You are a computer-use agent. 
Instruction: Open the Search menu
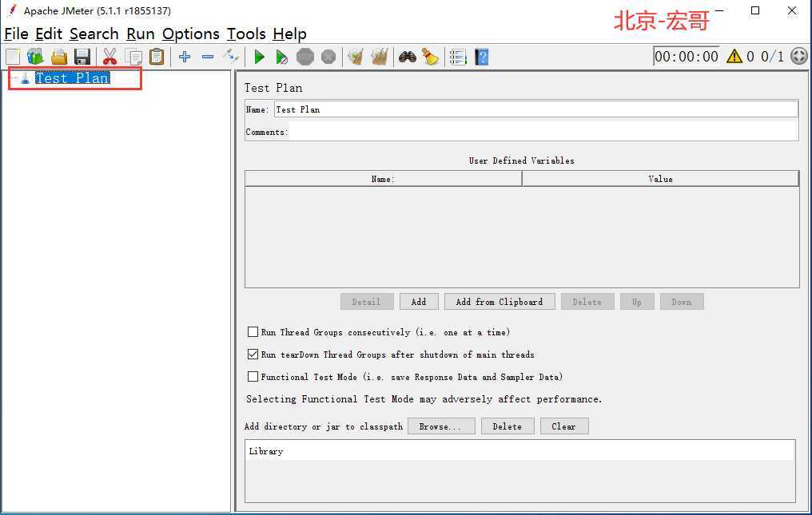[94, 34]
